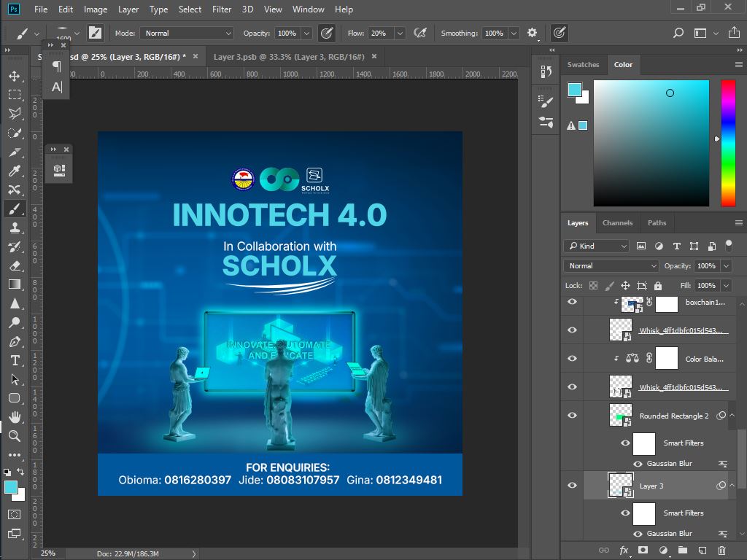Viewport: 747px width, 560px height.
Task: Toggle visibility of the Color Balance layer
Action: 572,359
